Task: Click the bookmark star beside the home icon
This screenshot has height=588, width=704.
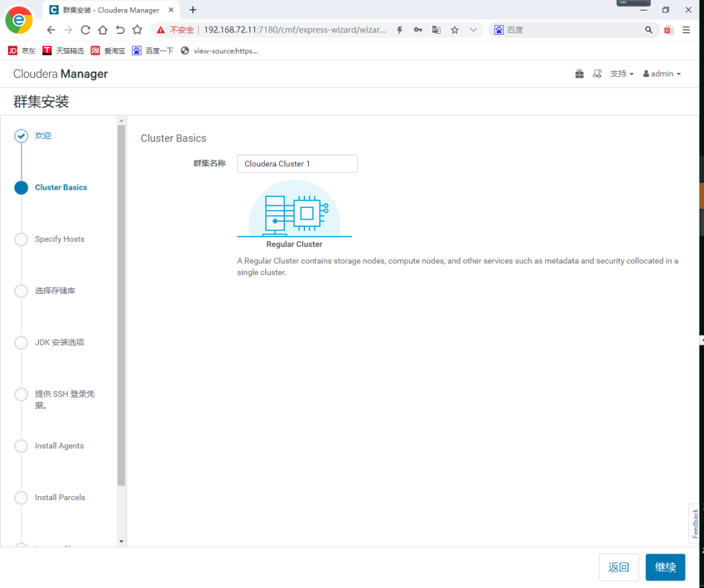Action: [x=137, y=30]
